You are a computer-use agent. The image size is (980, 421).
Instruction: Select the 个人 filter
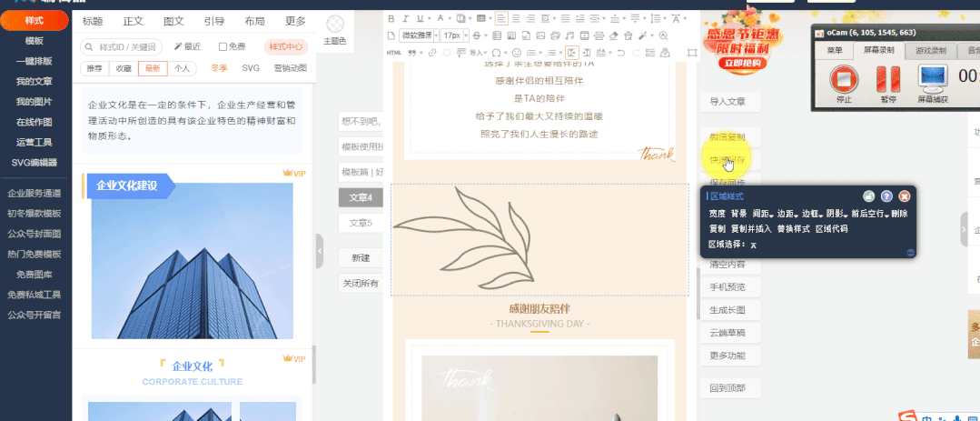pyautogui.click(x=182, y=68)
